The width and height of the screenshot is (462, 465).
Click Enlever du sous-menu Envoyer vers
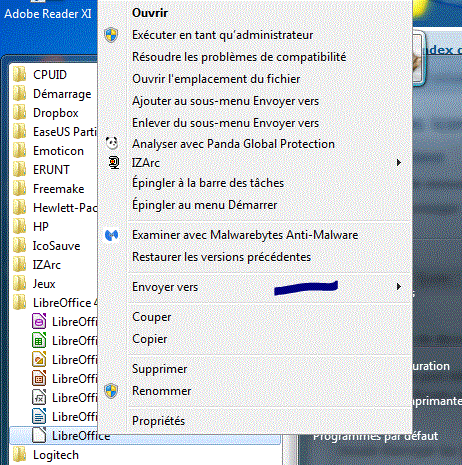pos(225,123)
